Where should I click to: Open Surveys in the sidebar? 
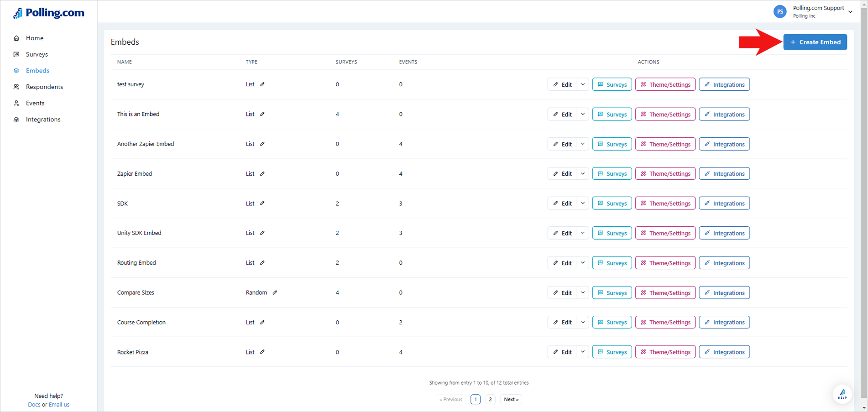[37, 54]
